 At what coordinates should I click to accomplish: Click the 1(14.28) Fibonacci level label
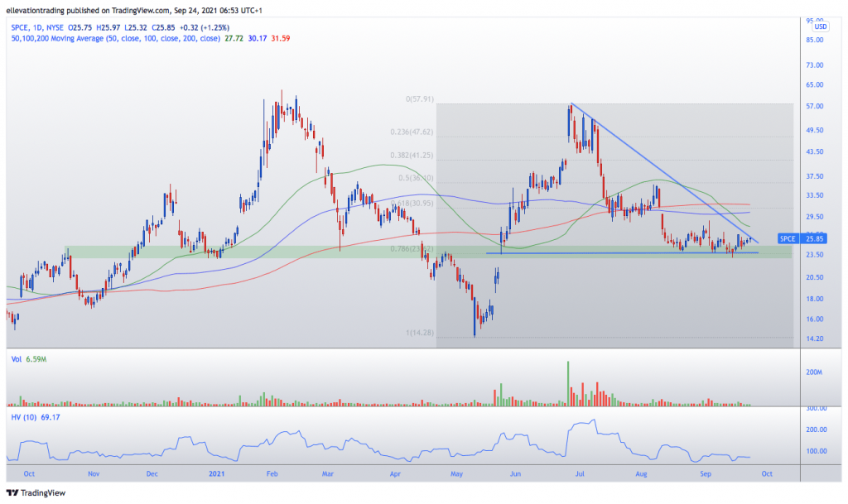[420, 333]
